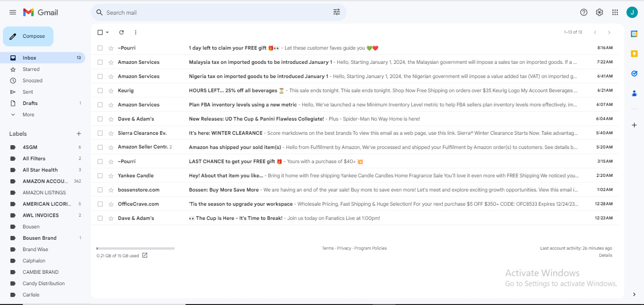Select the Malaysia tax email checkbox
This screenshot has height=305, width=644.
pos(100,62)
